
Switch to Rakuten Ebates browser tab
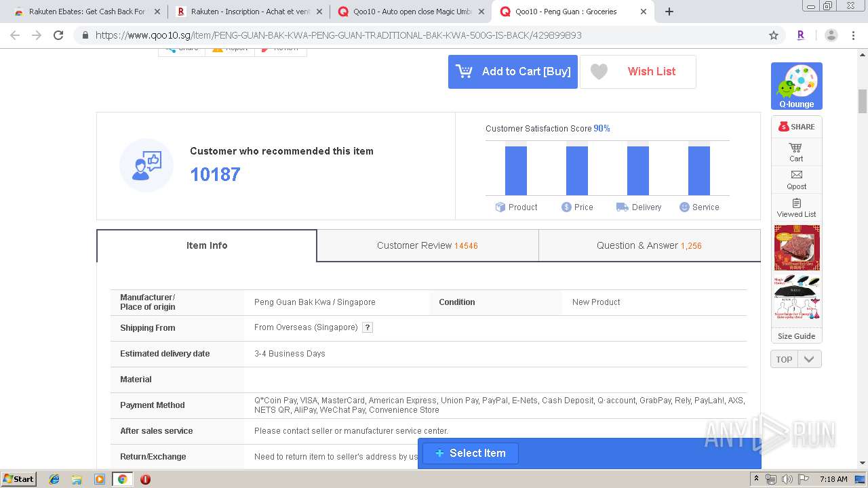point(87,12)
